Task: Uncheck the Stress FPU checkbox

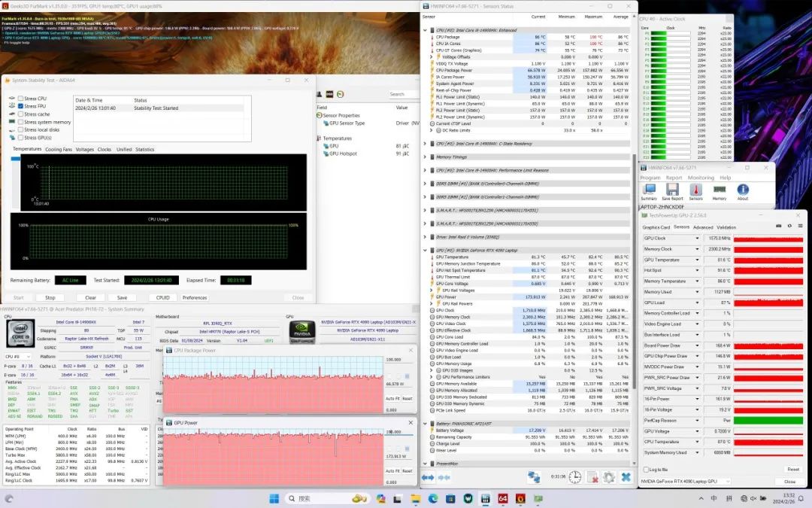Action: (x=21, y=106)
